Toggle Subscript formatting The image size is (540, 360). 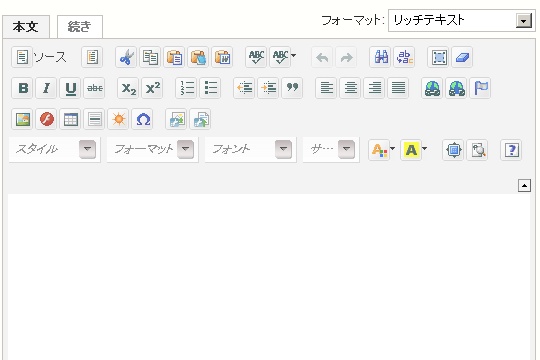click(128, 88)
